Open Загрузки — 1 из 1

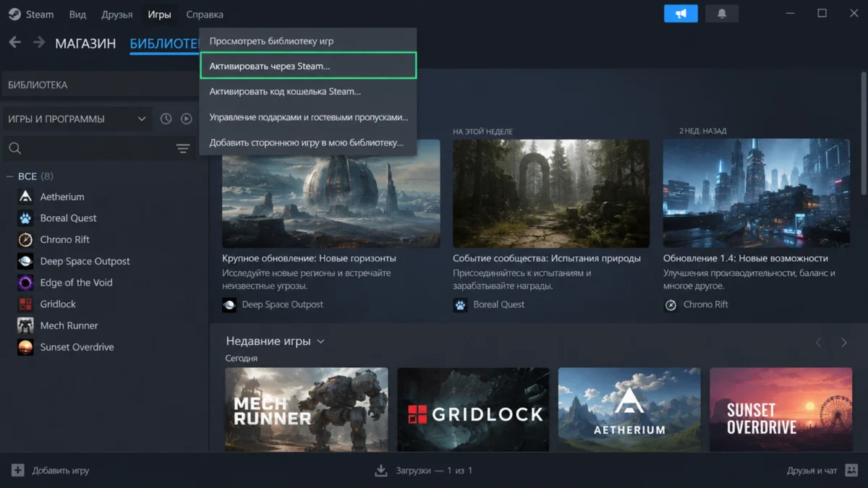click(423, 471)
